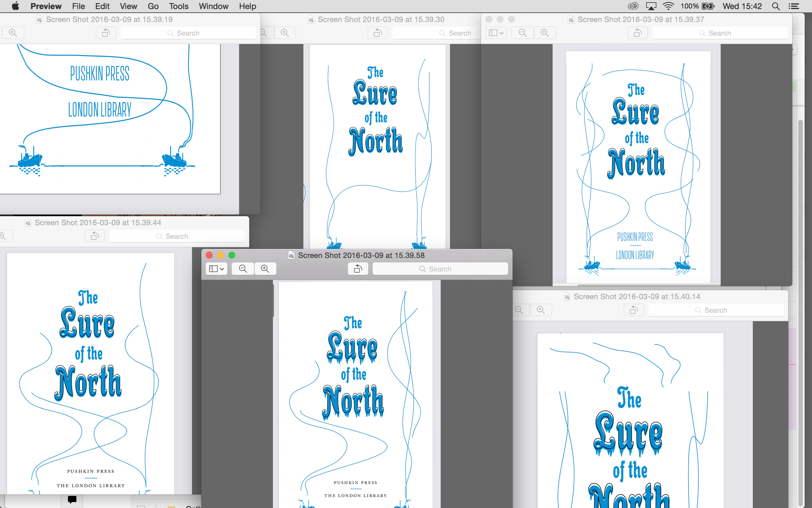Click book cover image in 15.39.37 window
This screenshot has height=508, width=812.
[638, 167]
